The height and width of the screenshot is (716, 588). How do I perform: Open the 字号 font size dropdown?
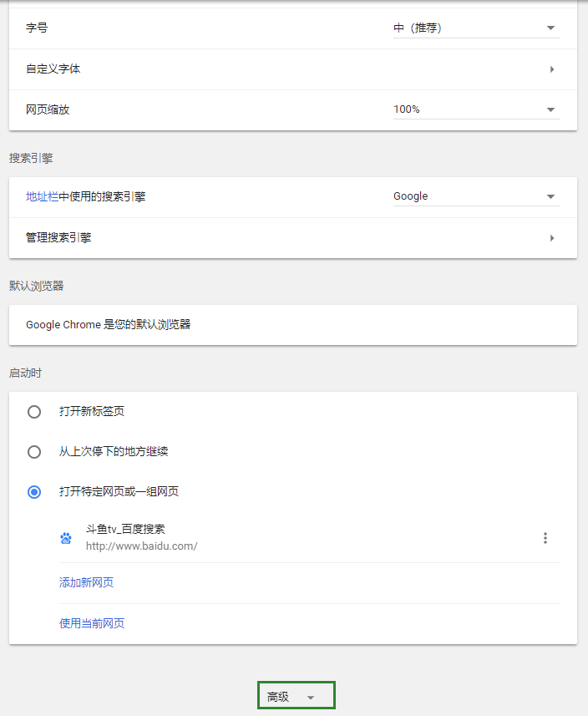477,28
